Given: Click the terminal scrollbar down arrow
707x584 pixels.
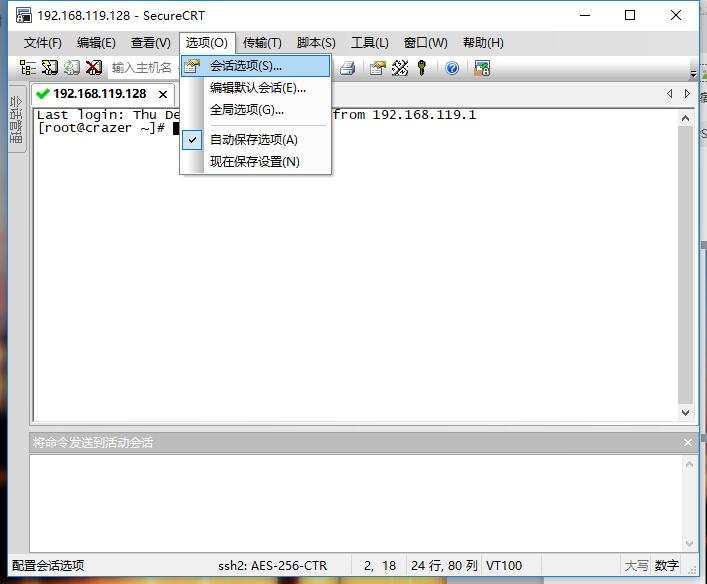Looking at the screenshot, I should 685,413.
